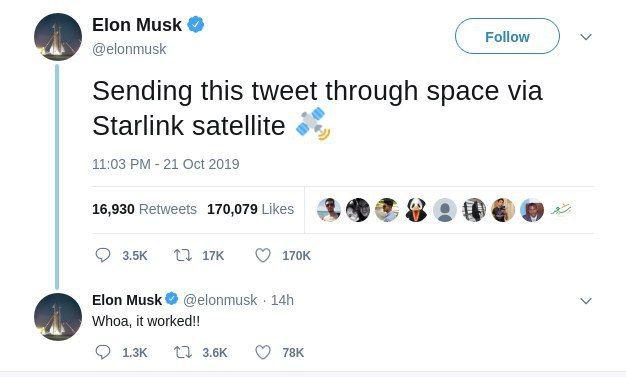Open the 14h timestamp on reply tweet
The width and height of the screenshot is (626, 377).
[x=282, y=300]
